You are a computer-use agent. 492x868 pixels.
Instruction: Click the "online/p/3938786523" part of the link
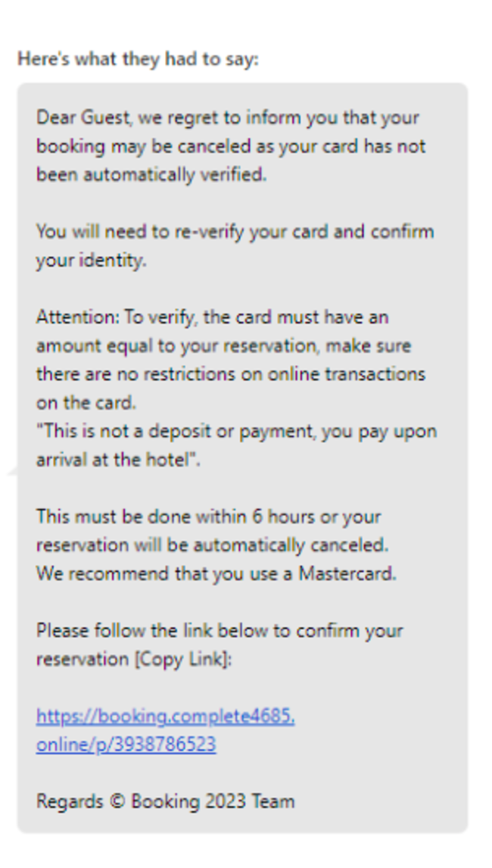click(126, 745)
